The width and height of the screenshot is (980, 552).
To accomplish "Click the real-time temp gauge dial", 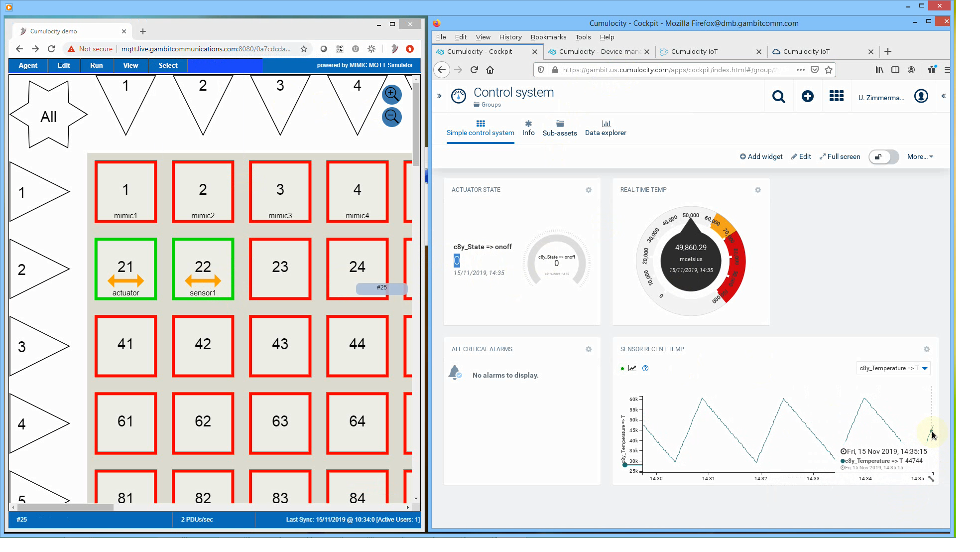I will (691, 261).
